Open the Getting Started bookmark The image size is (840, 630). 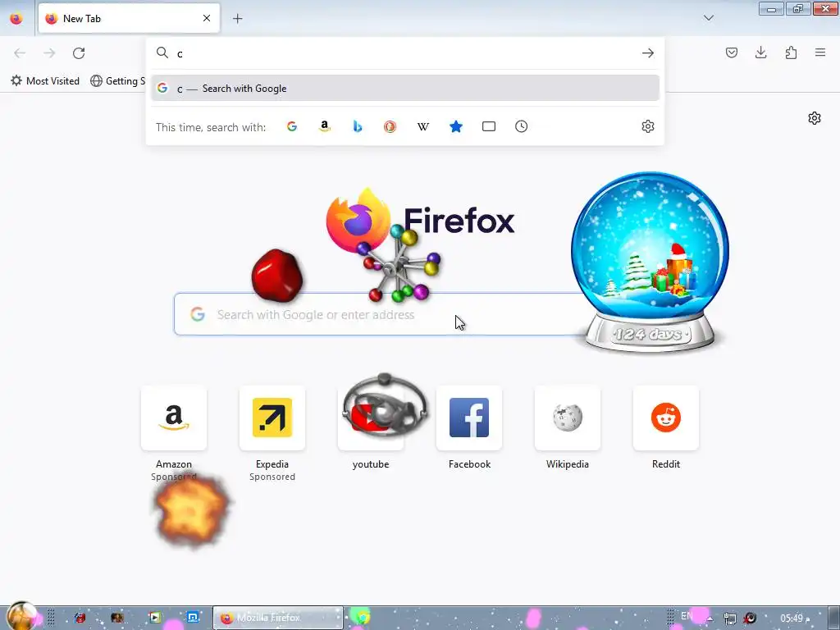118,81
